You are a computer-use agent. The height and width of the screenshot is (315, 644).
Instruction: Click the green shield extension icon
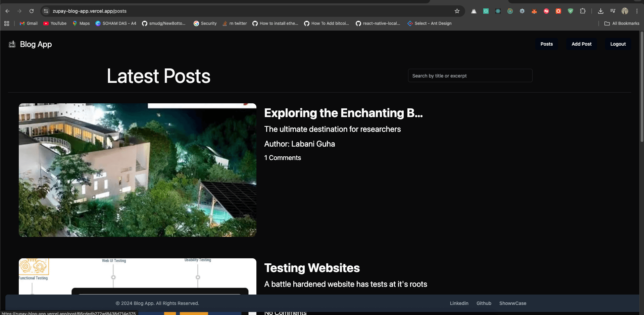[x=571, y=11]
